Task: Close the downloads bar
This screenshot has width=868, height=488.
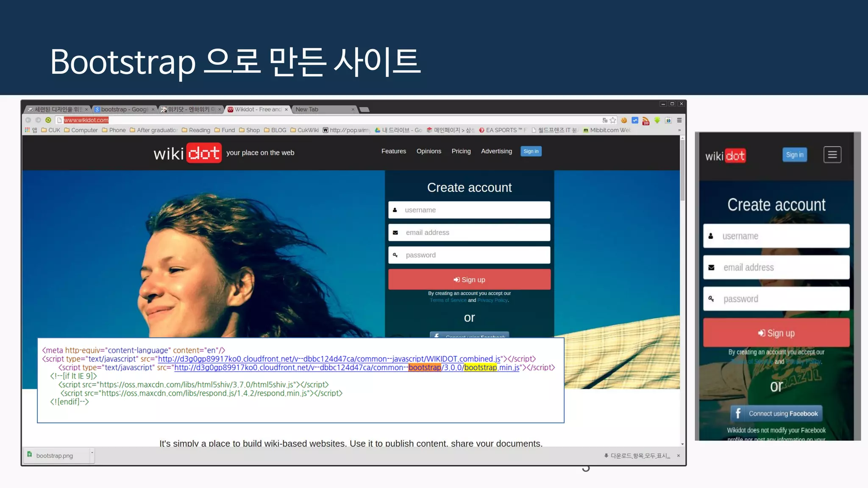Action: point(679,456)
